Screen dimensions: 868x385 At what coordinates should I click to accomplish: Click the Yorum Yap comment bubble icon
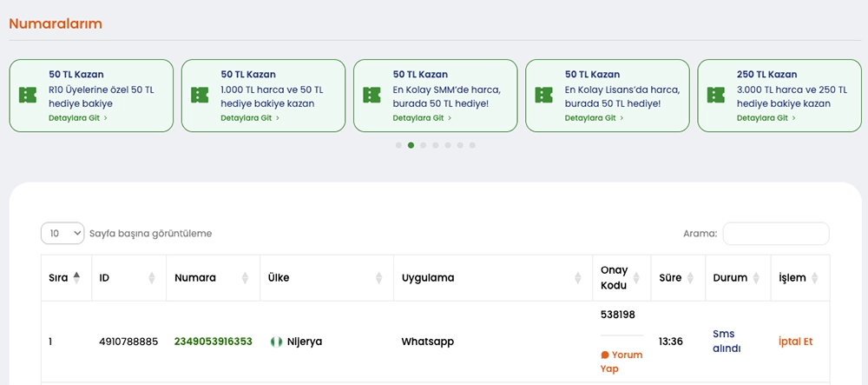coord(605,355)
